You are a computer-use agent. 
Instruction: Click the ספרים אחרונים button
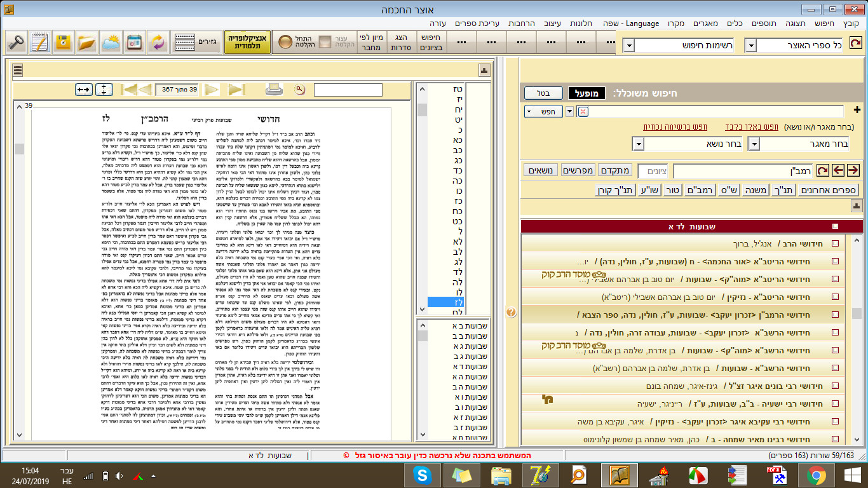(x=829, y=190)
